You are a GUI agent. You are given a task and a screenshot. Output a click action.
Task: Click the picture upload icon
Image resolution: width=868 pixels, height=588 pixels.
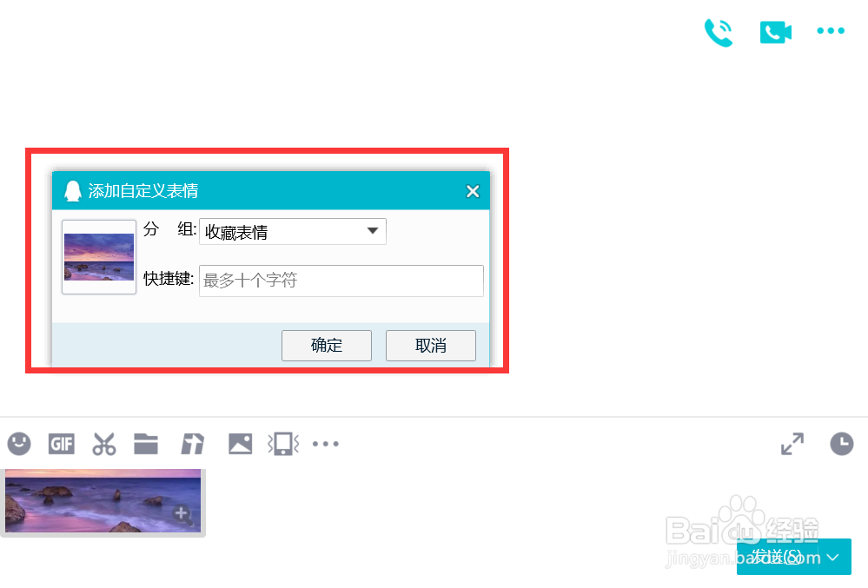pyautogui.click(x=240, y=444)
